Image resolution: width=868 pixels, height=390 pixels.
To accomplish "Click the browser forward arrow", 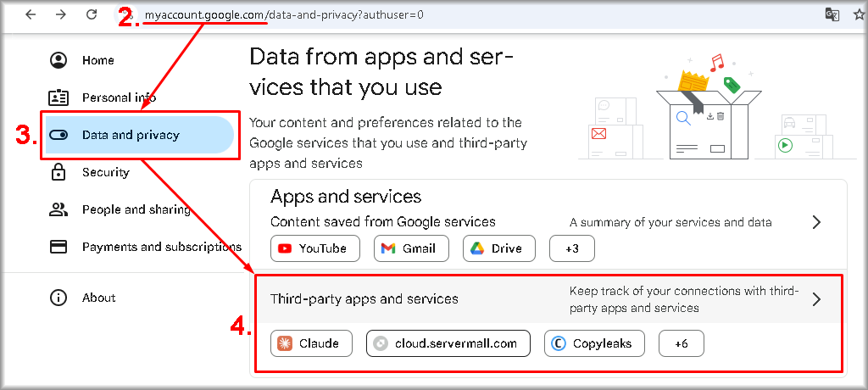I will [61, 15].
